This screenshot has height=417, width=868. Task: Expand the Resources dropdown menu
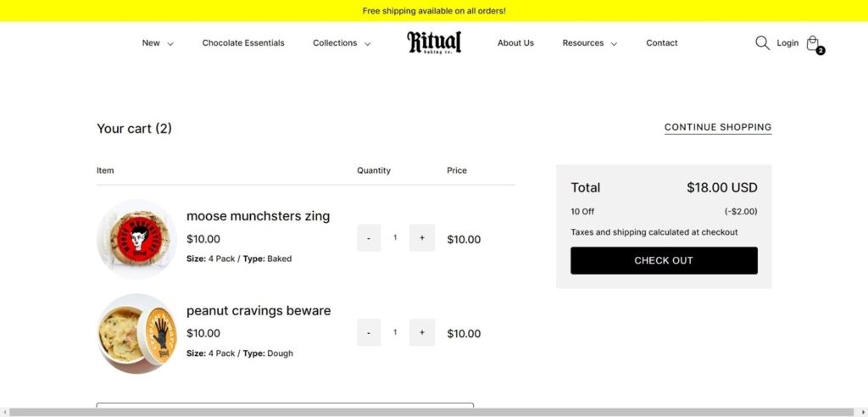(589, 43)
